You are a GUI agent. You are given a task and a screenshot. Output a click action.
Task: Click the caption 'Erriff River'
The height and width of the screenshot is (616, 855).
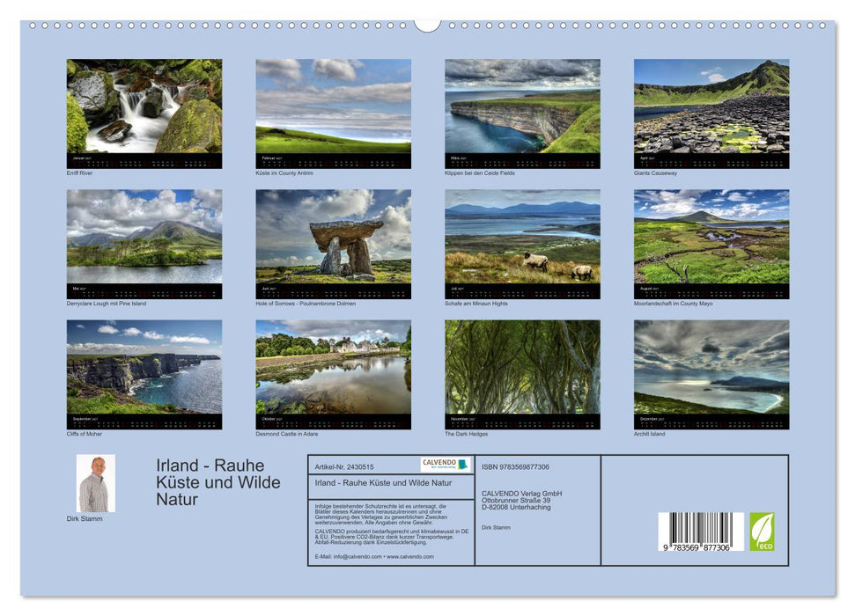coord(79,172)
